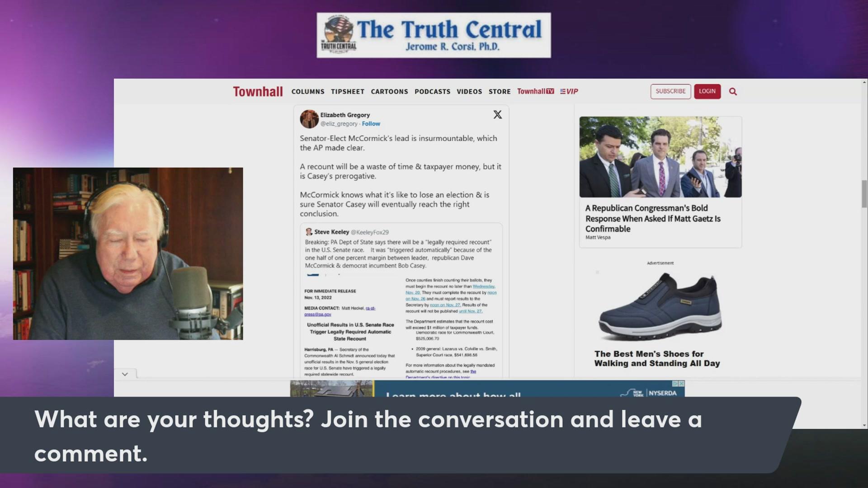Click the AdChoices icon on banner
This screenshot has height=488, width=868.
675,384
